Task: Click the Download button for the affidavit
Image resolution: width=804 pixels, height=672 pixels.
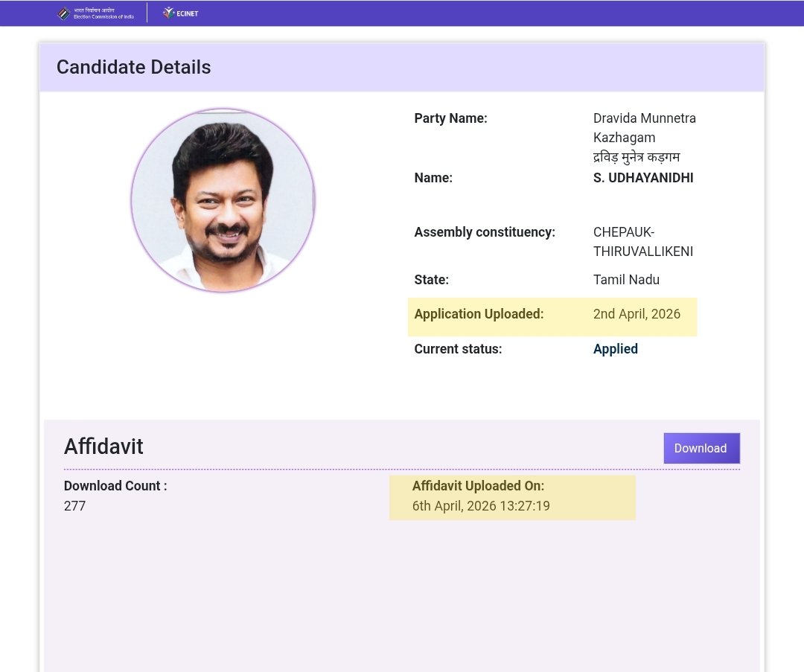Action: click(x=701, y=448)
